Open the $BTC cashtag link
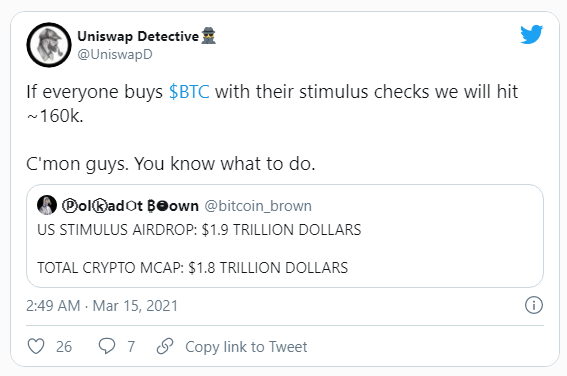 [x=189, y=92]
